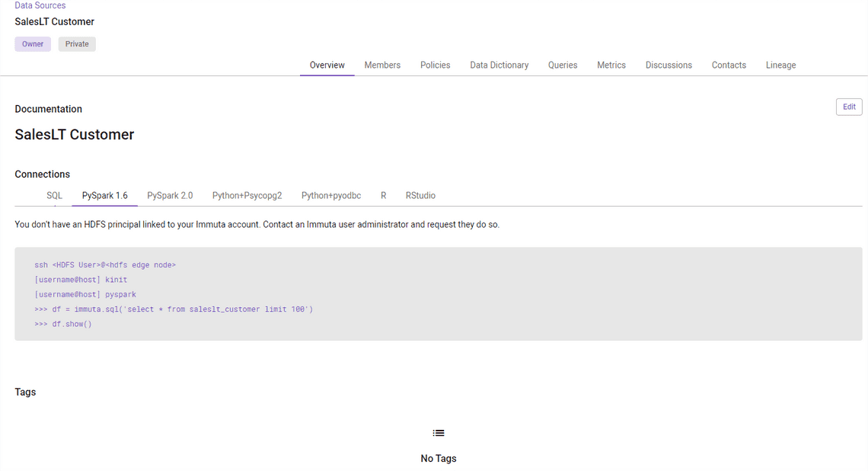Viewport: 868px width, 471px height.
Task: Click the immuta.sql select statement code line
Action: [x=174, y=309]
